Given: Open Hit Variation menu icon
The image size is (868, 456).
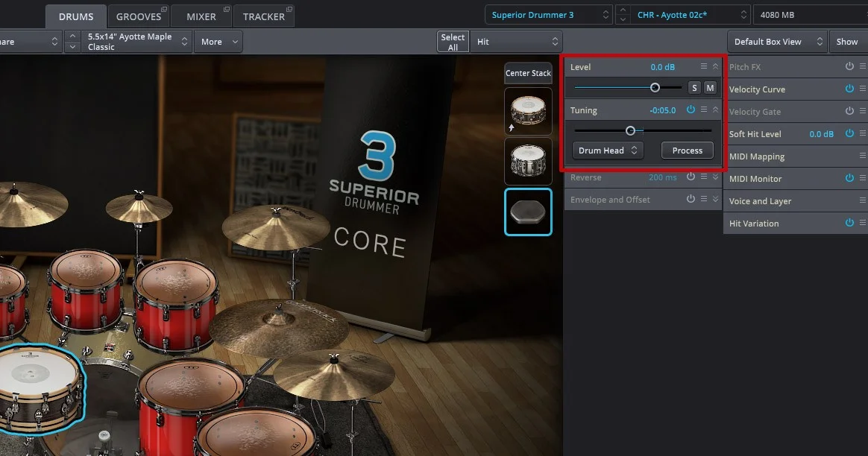Looking at the screenshot, I should click(863, 223).
